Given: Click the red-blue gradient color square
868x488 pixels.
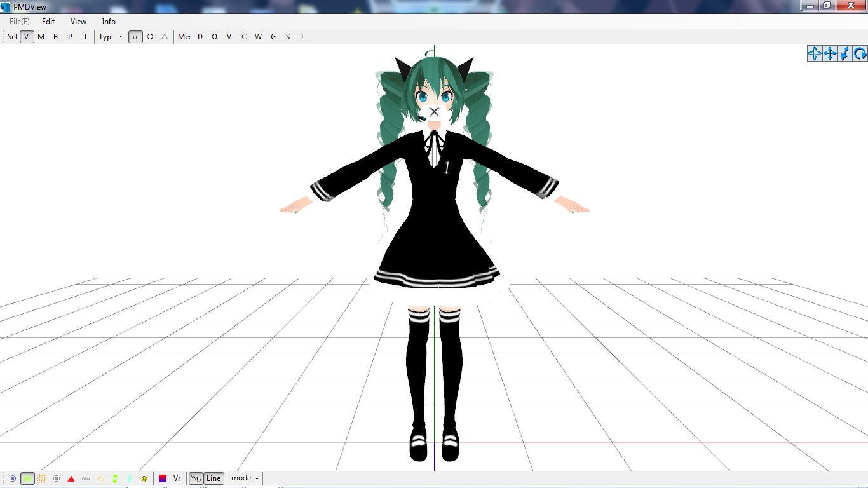Looking at the screenshot, I should [163, 478].
